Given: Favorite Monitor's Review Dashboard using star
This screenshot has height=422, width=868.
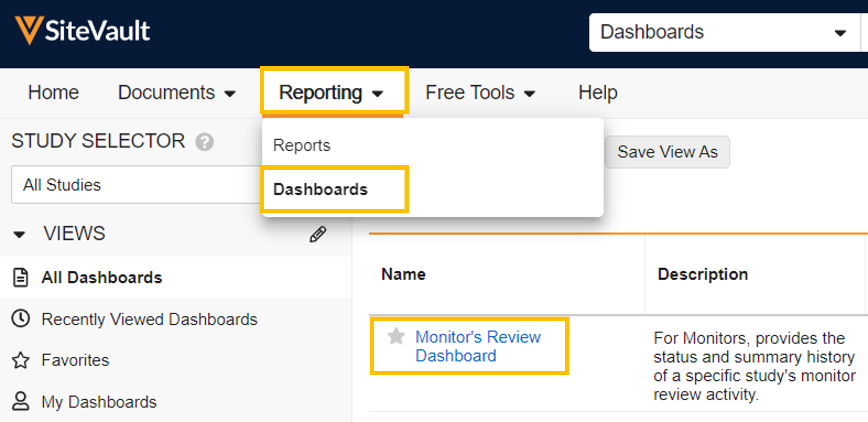Looking at the screenshot, I should 396,336.
